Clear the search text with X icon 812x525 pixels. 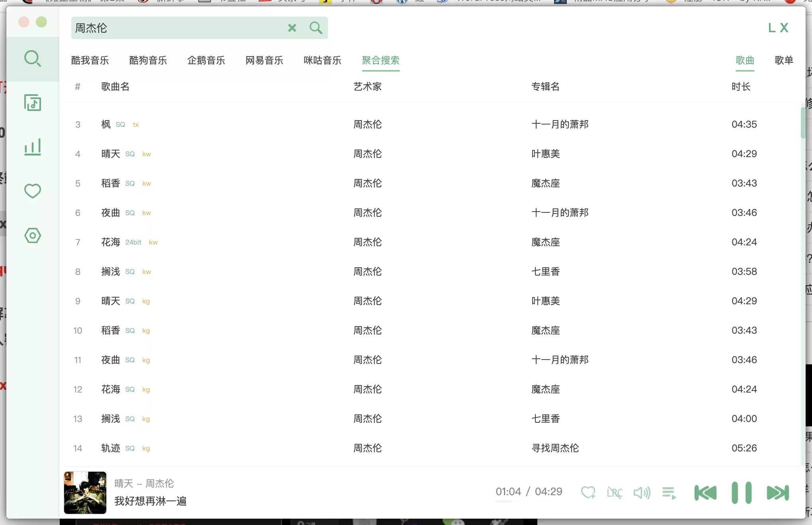tap(292, 28)
